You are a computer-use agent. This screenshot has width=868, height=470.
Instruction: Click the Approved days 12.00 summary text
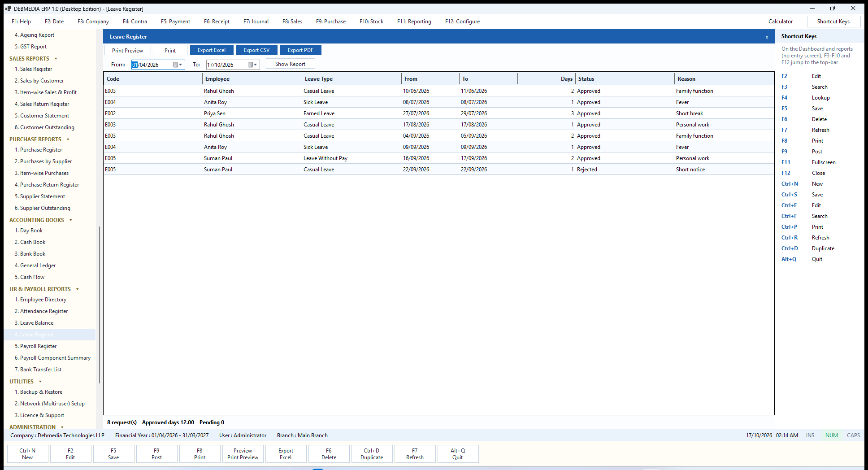(168, 422)
